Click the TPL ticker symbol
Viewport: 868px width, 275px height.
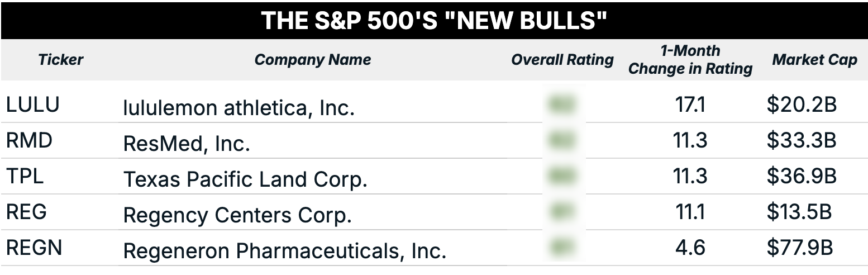click(25, 176)
